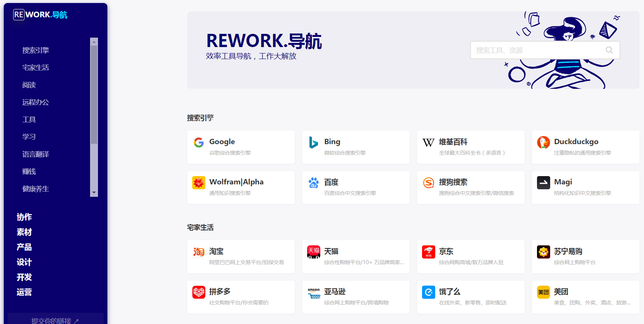Open the 天猫 card title
The image size is (644, 324).
(x=331, y=251)
